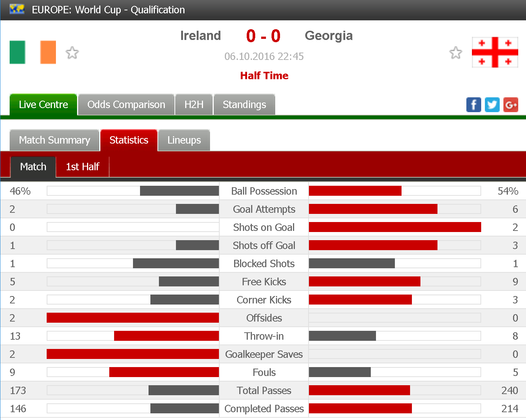This screenshot has width=526, height=420.
Task: Switch to 1st Half statistics
Action: [x=83, y=167]
